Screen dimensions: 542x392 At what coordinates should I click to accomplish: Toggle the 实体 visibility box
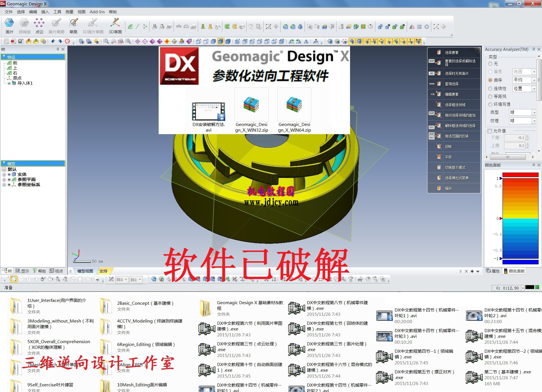pyautogui.click(x=9, y=175)
